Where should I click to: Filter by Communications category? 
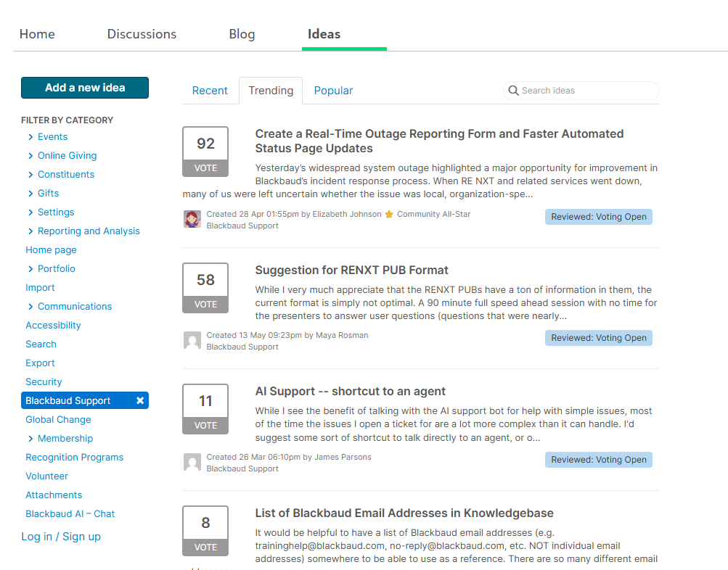coord(75,307)
